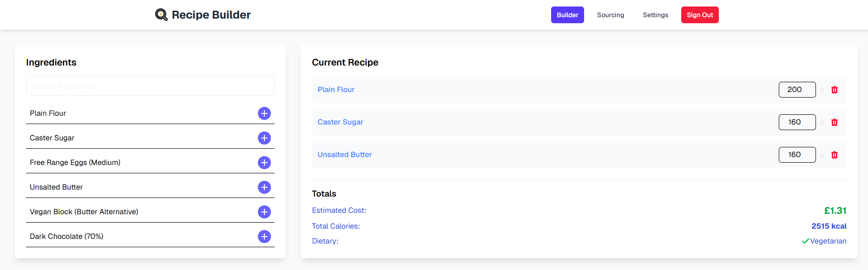
Task: Delete Plain Flour with the trash icon
Action: [x=835, y=89]
